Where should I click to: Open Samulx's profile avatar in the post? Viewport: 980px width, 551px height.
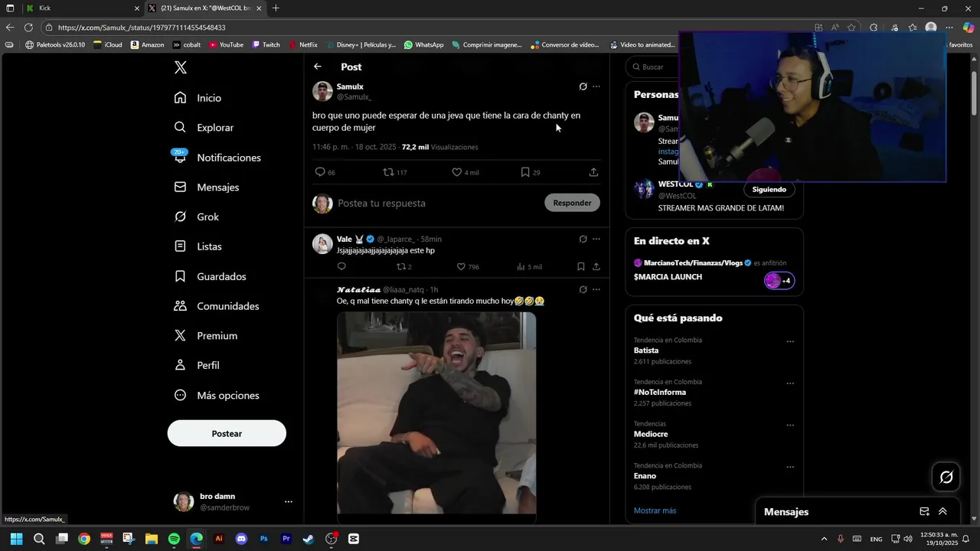[322, 92]
